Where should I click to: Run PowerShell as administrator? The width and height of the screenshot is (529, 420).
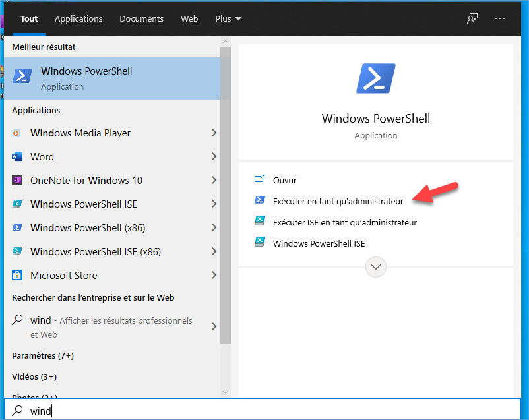pos(338,201)
